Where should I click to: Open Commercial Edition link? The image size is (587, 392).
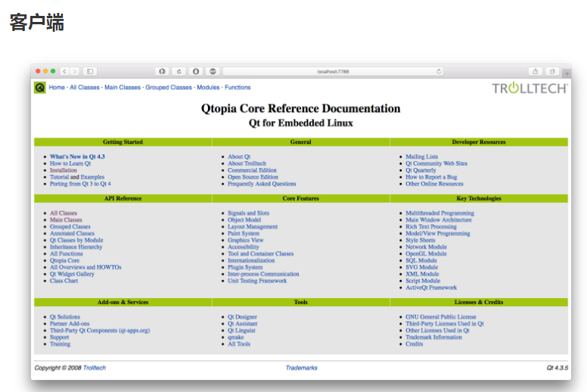(253, 170)
